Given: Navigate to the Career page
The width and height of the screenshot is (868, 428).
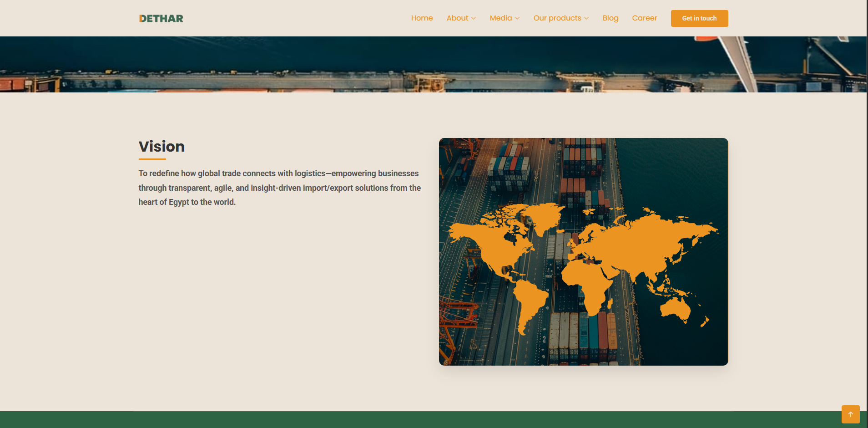Looking at the screenshot, I should [x=644, y=18].
